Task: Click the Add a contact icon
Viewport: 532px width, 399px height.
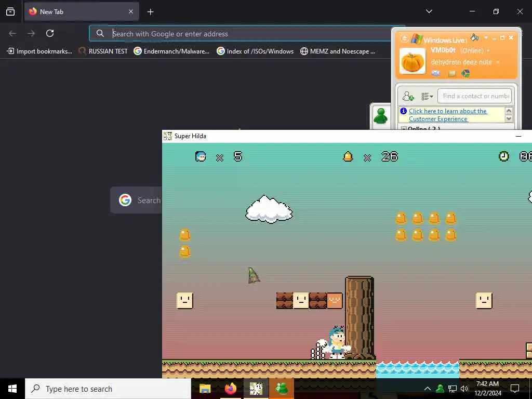Action: pos(408,96)
